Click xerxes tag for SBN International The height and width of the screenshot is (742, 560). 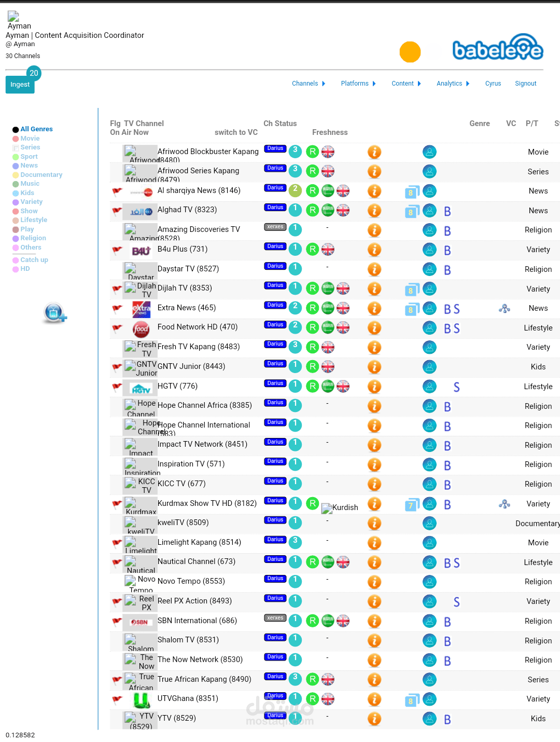point(275,618)
